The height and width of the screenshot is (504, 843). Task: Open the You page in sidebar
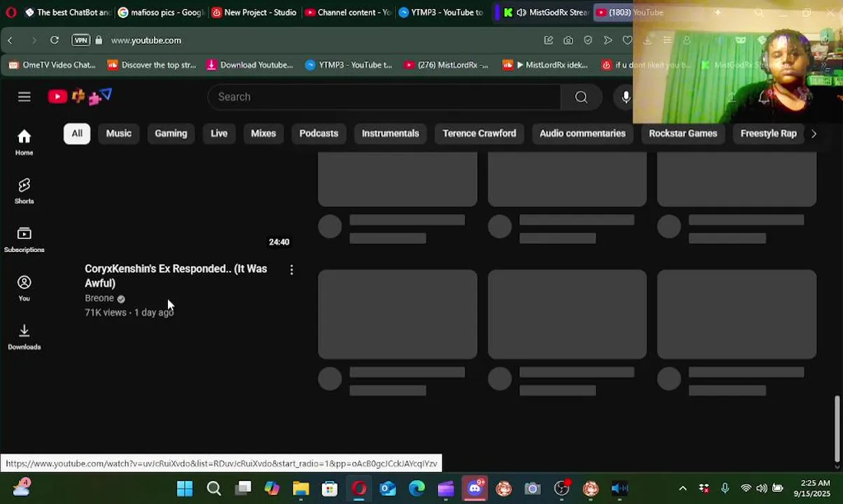coord(24,288)
